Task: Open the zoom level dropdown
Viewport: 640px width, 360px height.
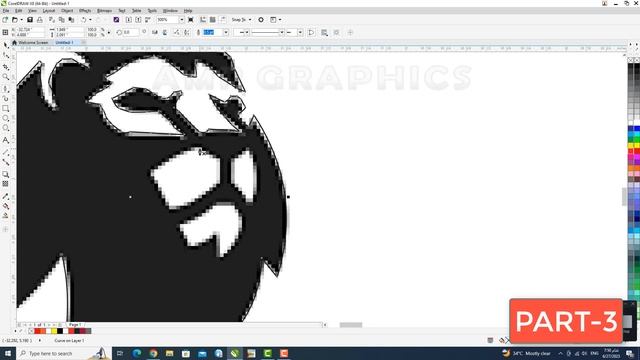Action: point(182,20)
